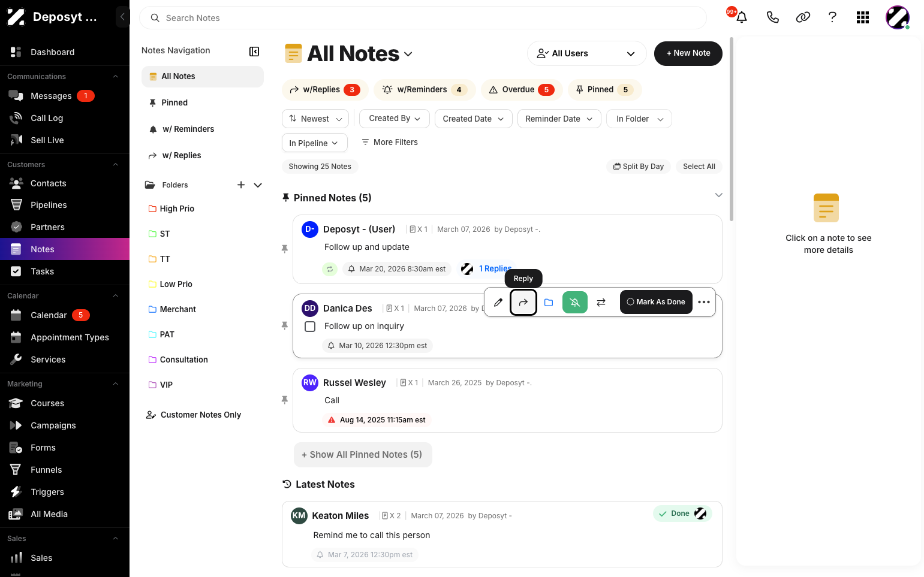This screenshot has width=924, height=577.
Task: Collapse the Notes Navigation panel icon
Action: tap(254, 52)
